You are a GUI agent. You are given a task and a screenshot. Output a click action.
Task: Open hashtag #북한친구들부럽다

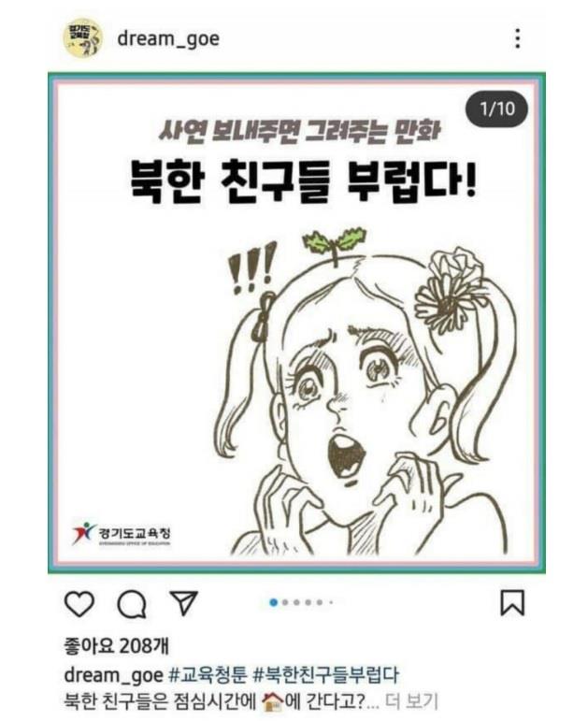point(326,675)
